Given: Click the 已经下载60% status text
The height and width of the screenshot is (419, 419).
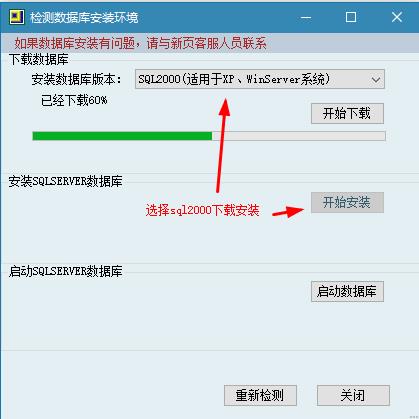Looking at the screenshot, I should 74,100.
